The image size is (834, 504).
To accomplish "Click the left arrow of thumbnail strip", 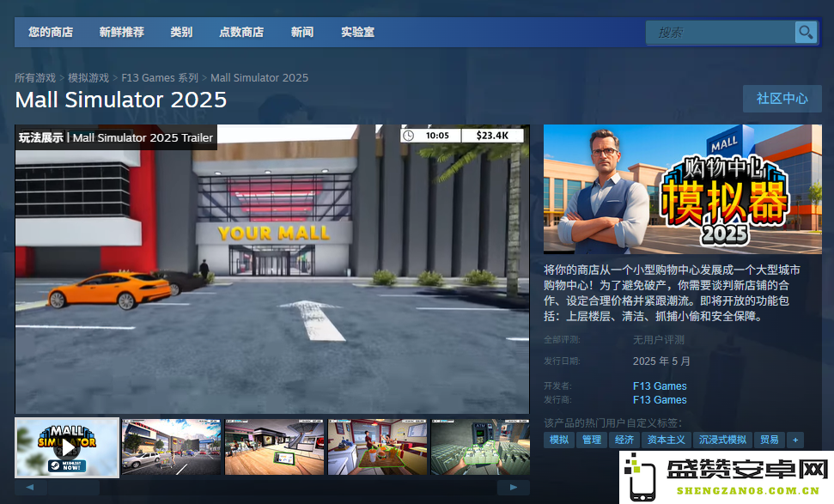I will pyautogui.click(x=30, y=487).
